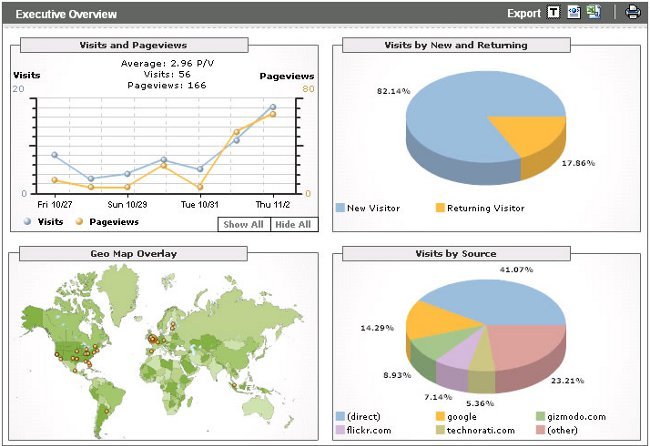
Task: Export the report to Excel
Action: 593,13
